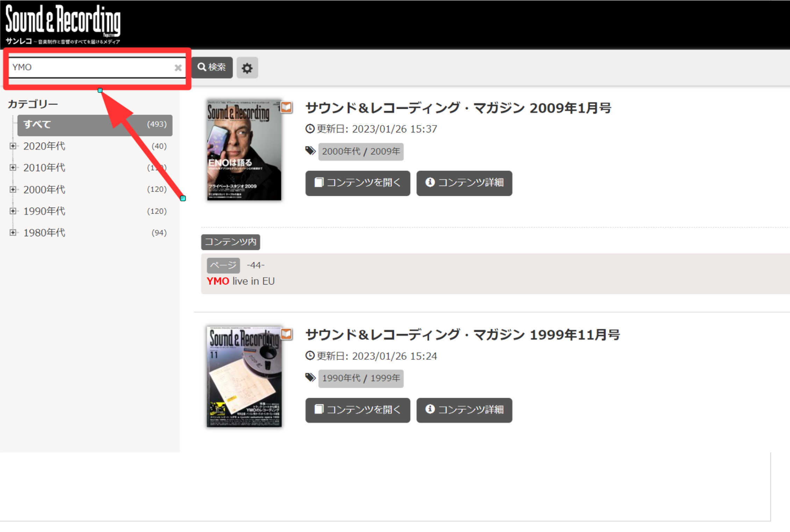Viewport: 790px width, 532px height.
Task: Click the (94) count for 1980年代
Action: point(159,233)
